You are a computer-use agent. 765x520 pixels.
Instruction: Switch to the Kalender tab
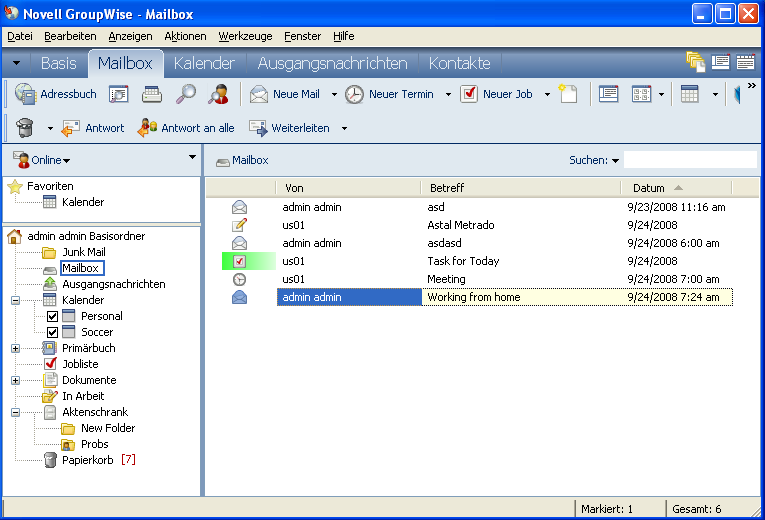204,63
